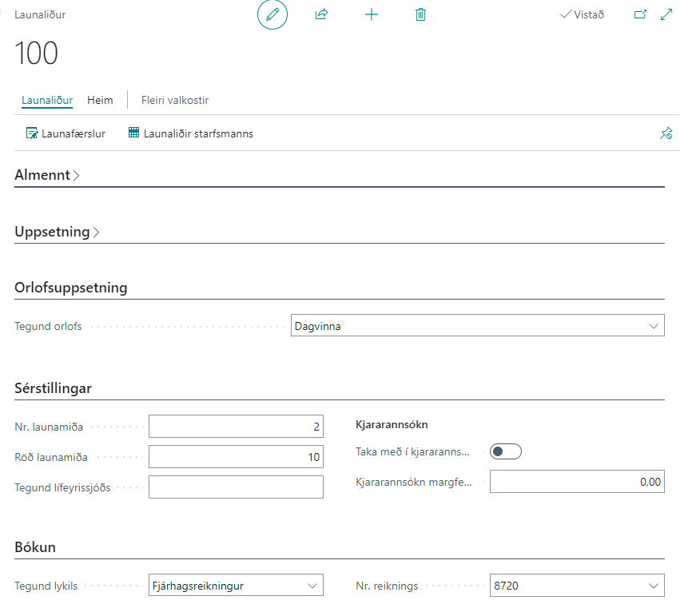This screenshot has height=616, width=696.
Task: Click the plus icon to create new
Action: coord(371,14)
